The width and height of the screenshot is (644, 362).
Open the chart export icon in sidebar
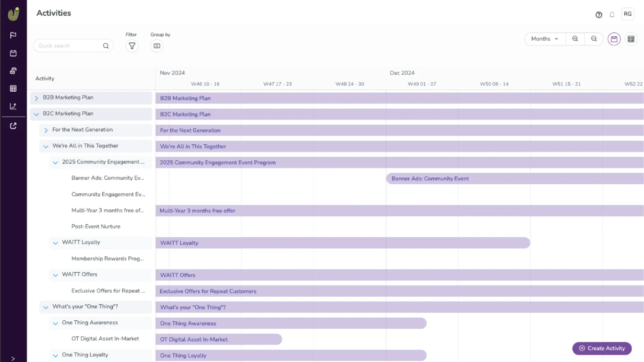point(13,106)
